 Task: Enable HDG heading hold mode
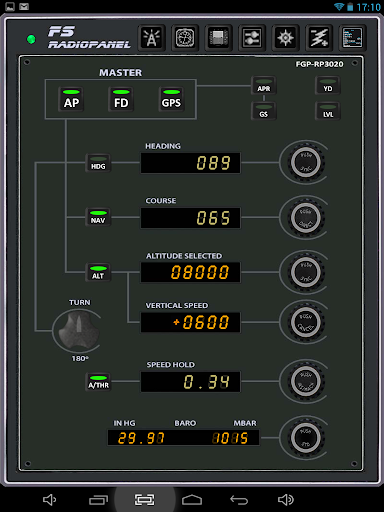tap(98, 163)
